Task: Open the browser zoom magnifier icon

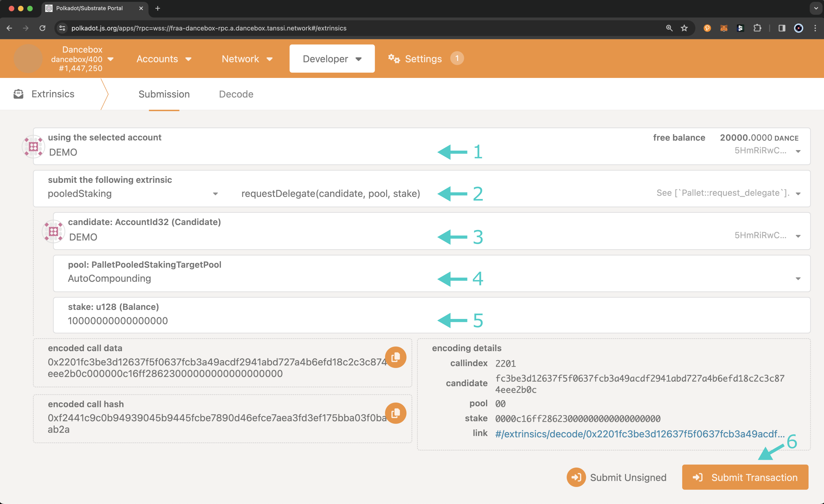Action: 669,28
